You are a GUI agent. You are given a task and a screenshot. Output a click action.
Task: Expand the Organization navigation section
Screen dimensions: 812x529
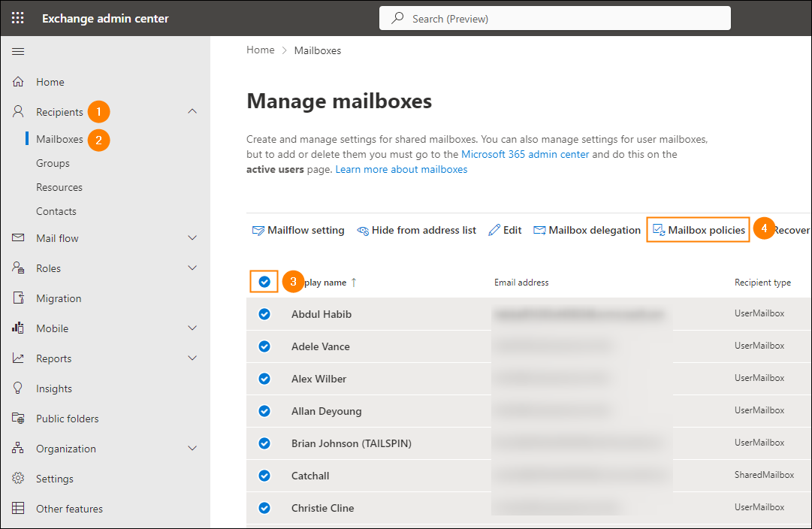point(192,449)
